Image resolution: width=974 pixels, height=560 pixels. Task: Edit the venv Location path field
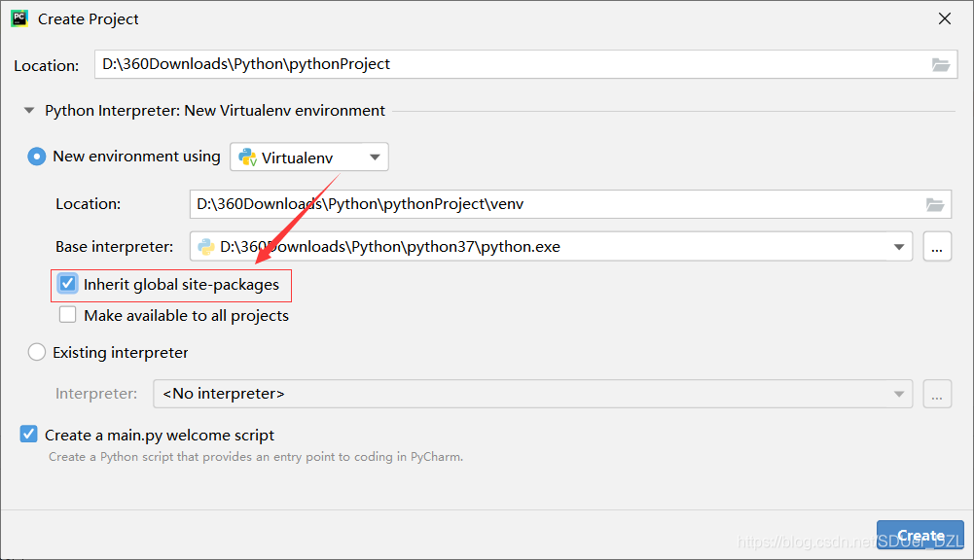coord(570,204)
